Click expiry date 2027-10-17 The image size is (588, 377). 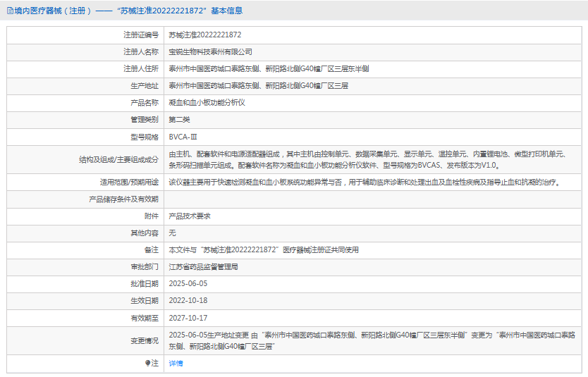coord(188,319)
